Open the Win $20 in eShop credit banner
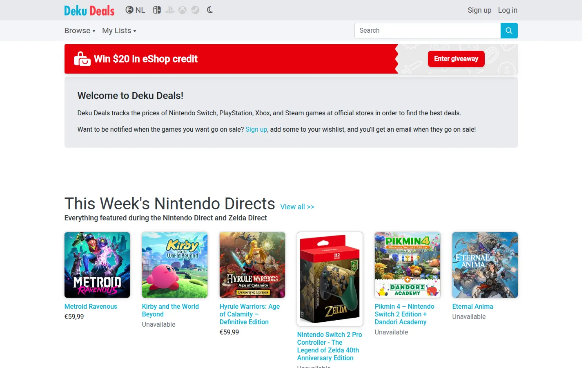Viewport: 588px width, 368px height. click(291, 59)
